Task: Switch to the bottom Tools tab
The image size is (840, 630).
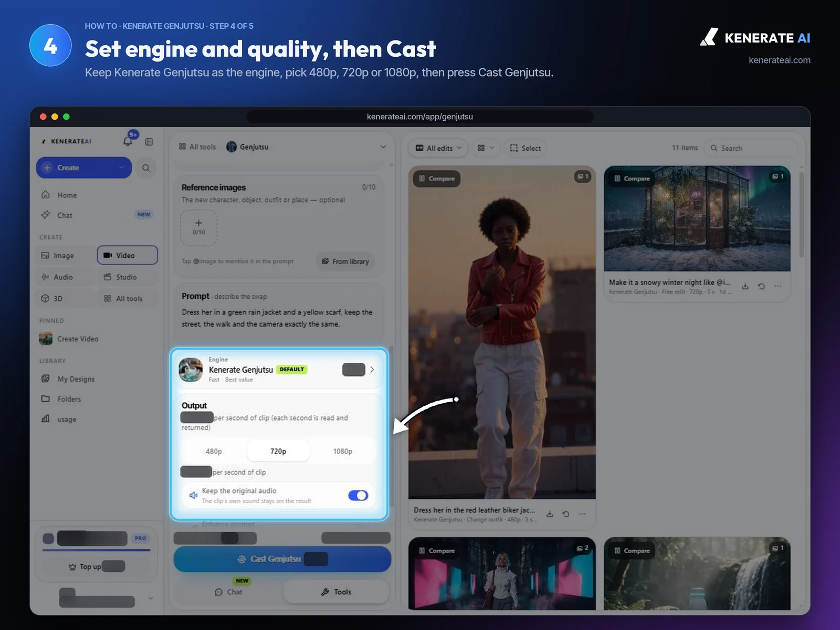Action: (x=337, y=592)
